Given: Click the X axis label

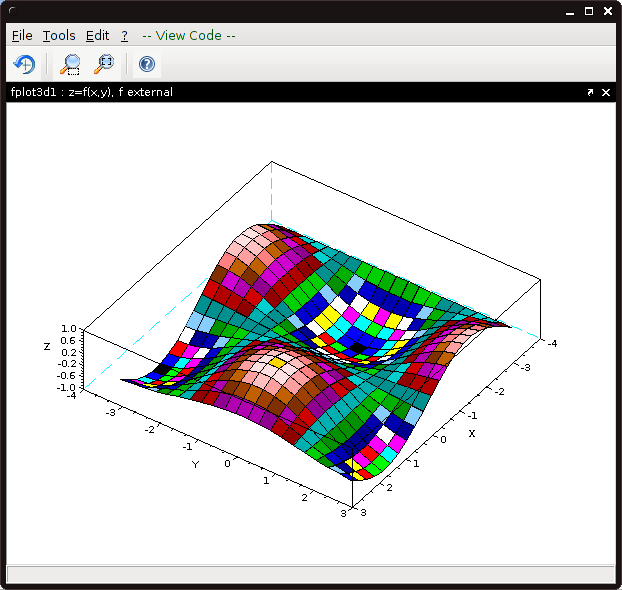Looking at the screenshot, I should 472,433.
